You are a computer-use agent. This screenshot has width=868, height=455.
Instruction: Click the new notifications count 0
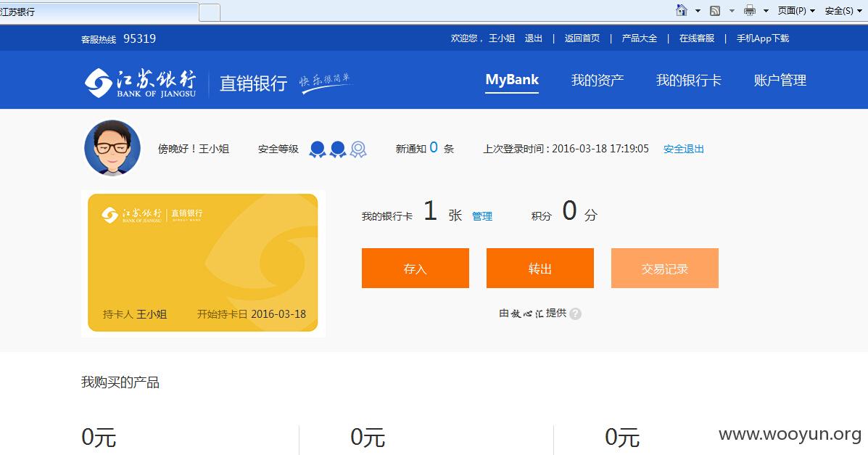click(434, 147)
